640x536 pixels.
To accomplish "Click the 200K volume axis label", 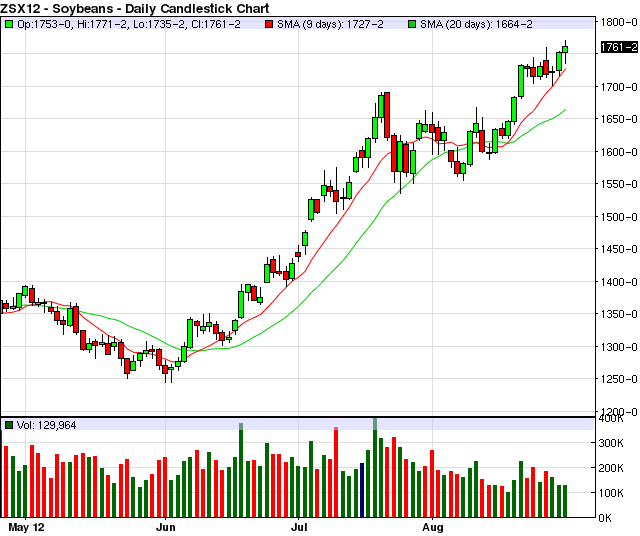I will (611, 468).
